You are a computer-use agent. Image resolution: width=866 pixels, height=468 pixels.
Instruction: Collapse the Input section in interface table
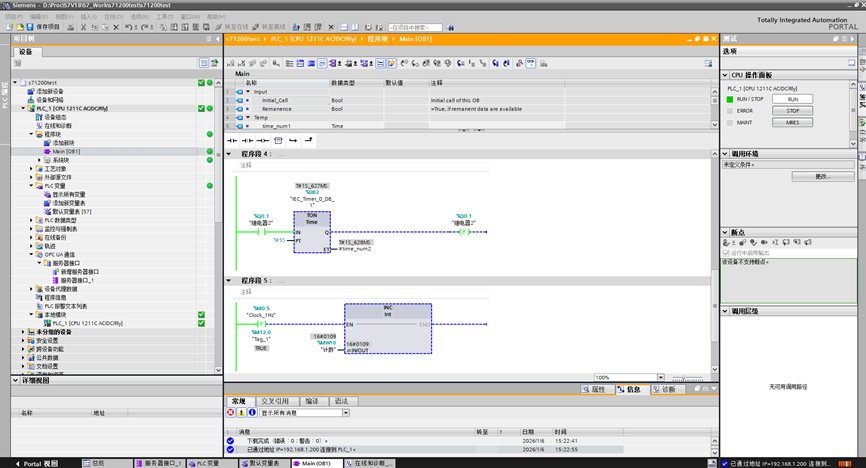248,92
